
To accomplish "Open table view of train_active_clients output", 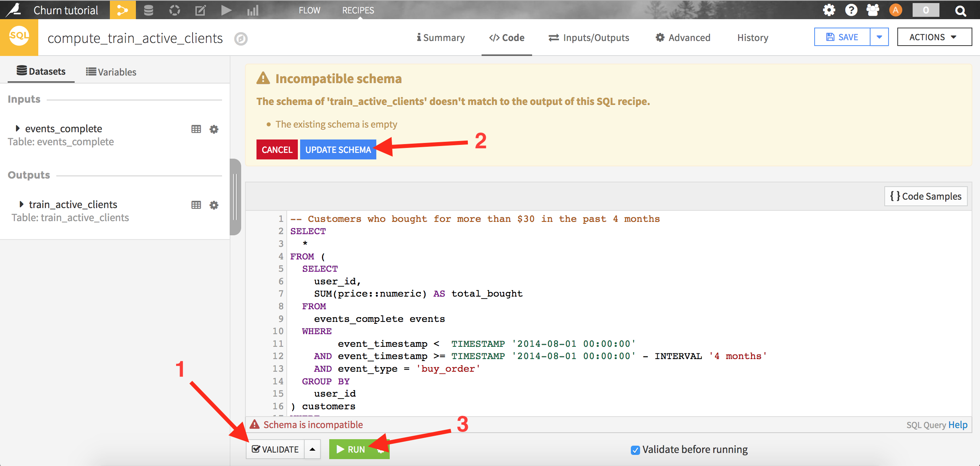I will [x=196, y=205].
